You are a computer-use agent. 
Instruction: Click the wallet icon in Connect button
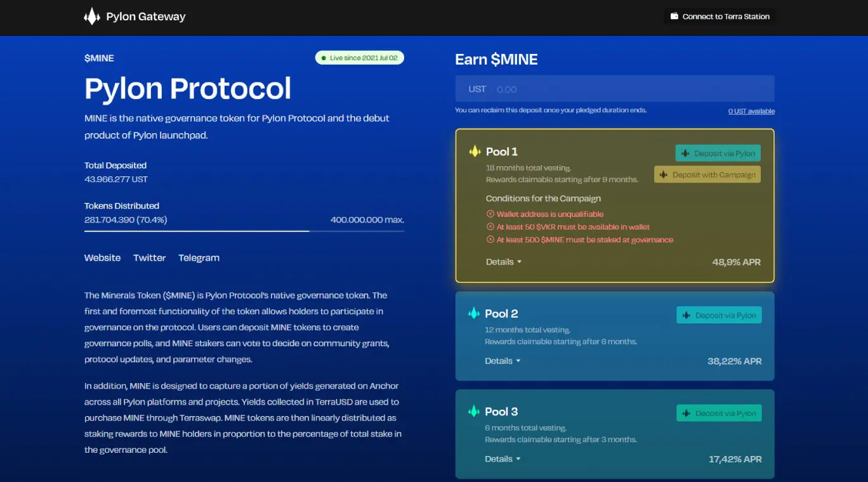pos(674,16)
